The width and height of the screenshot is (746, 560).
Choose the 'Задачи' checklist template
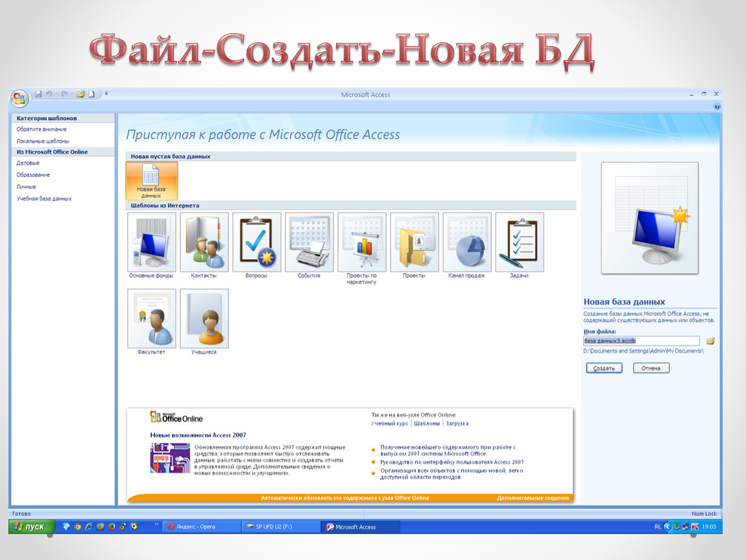click(x=520, y=246)
